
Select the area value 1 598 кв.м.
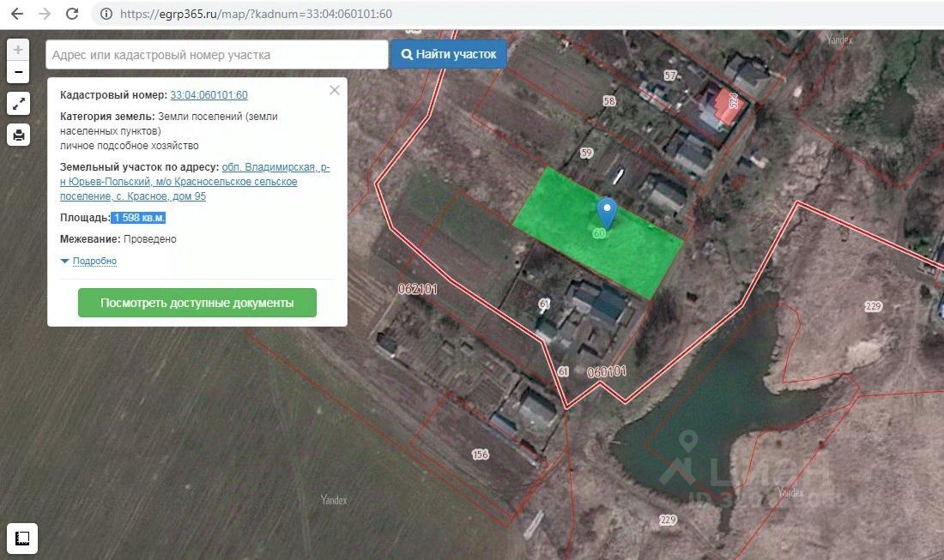[138, 218]
